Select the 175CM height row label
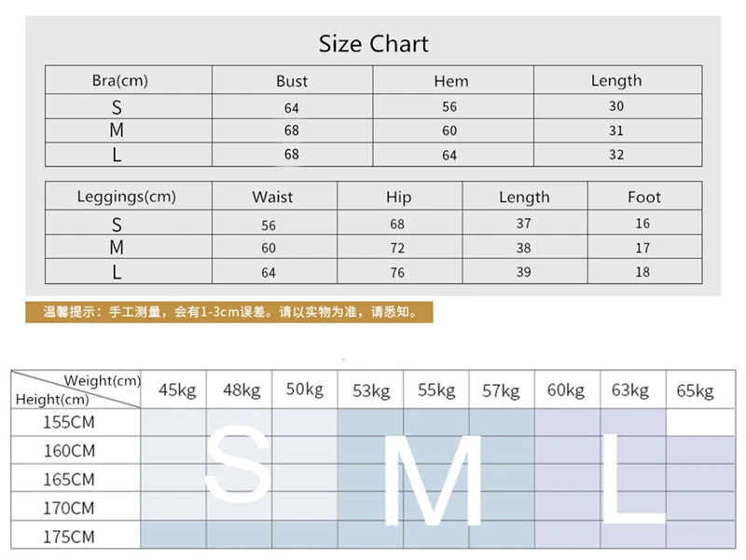 click(x=69, y=538)
